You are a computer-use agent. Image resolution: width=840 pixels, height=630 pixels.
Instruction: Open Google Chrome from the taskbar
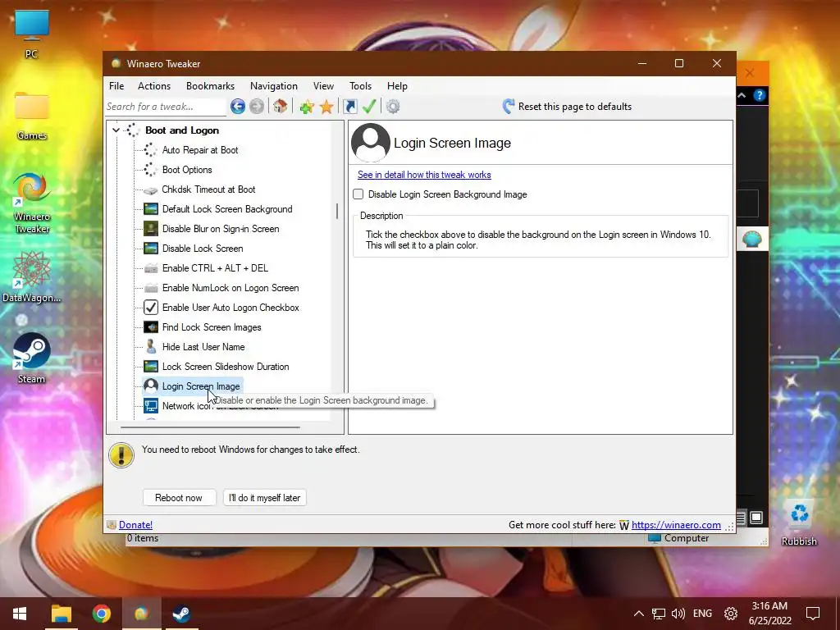(101, 614)
